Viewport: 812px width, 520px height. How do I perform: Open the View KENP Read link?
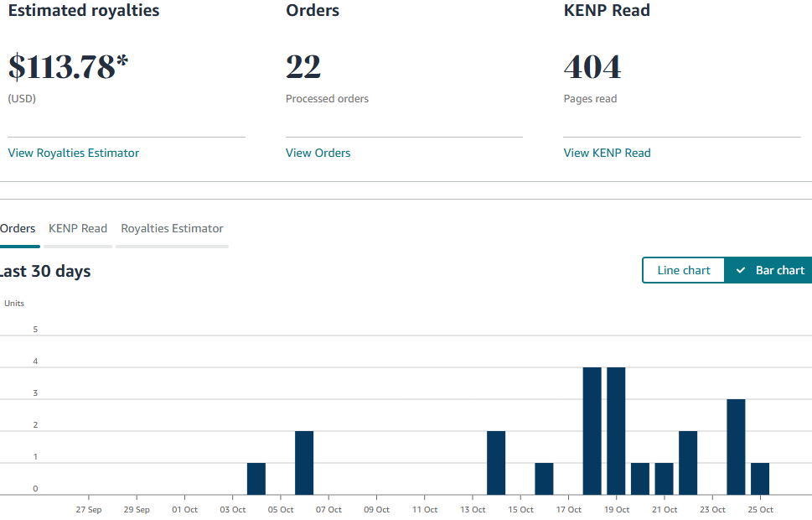coord(607,153)
